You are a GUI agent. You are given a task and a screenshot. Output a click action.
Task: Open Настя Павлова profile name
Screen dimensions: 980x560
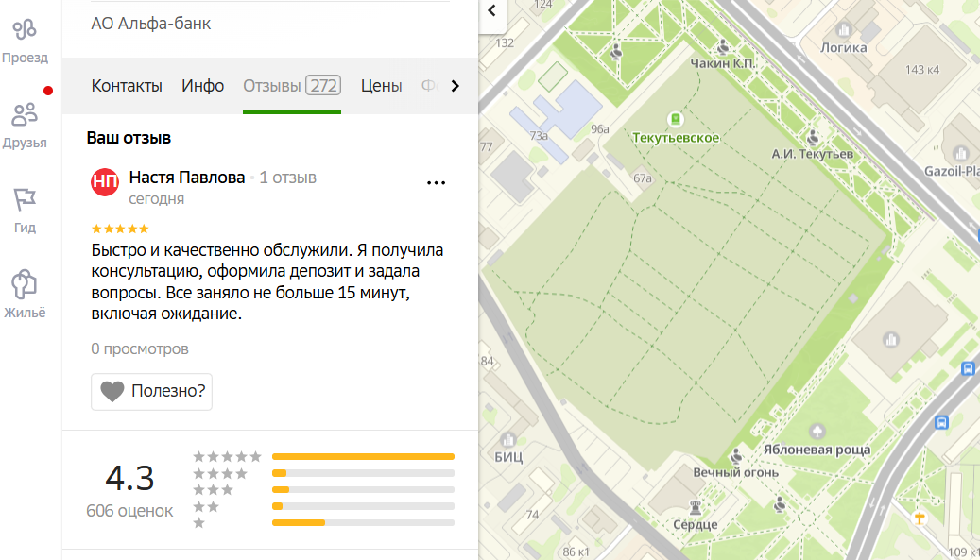pos(187,178)
